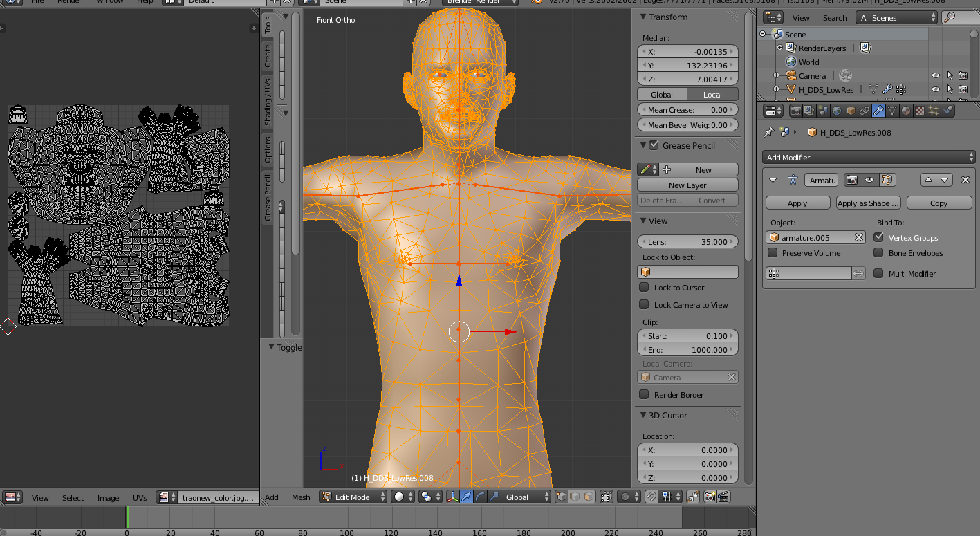Image resolution: width=980 pixels, height=536 pixels.
Task: Toggle H_DDS_LowRes renderability camera icon in outliner
Action: click(963, 89)
